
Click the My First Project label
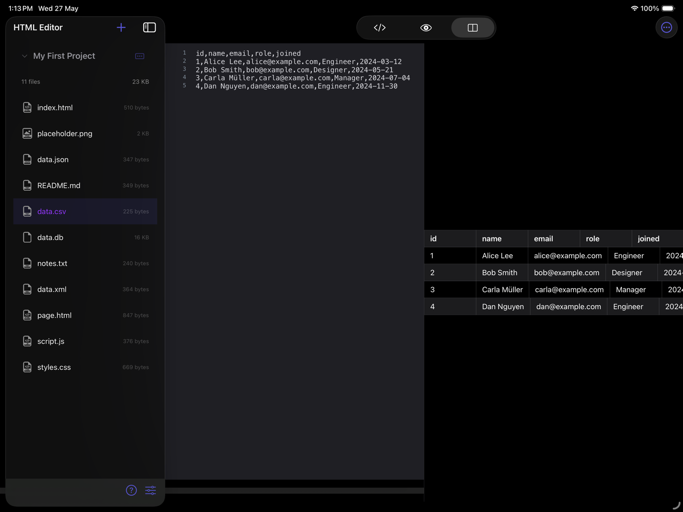pos(64,56)
